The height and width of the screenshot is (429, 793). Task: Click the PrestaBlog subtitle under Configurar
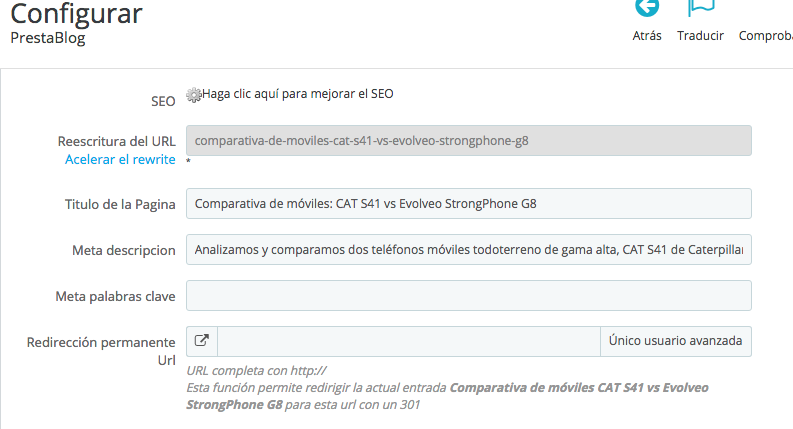coord(48,38)
